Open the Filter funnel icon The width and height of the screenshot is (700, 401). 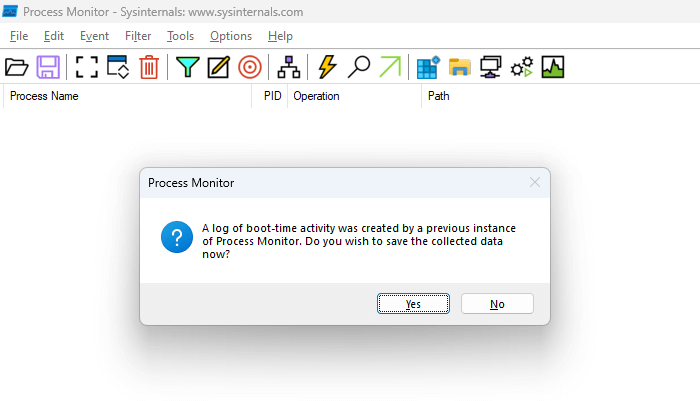click(188, 67)
